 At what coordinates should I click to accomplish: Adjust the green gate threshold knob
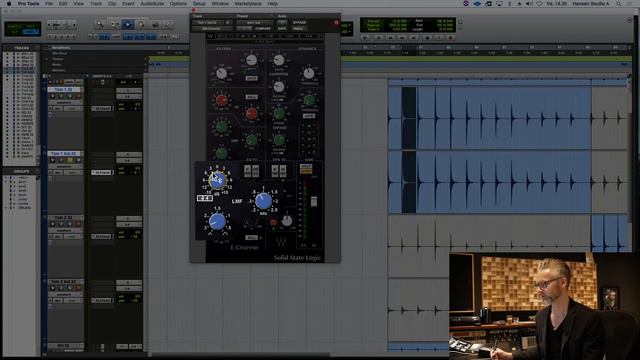click(309, 100)
